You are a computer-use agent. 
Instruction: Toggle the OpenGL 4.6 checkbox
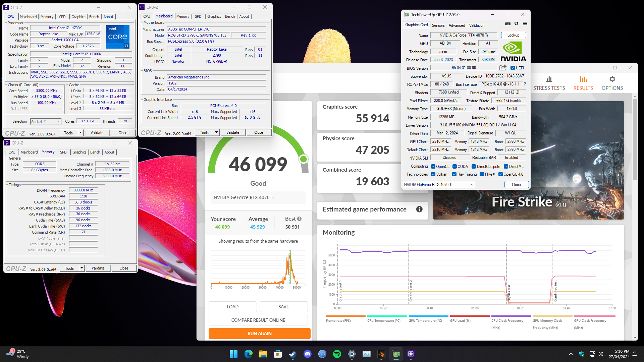pyautogui.click(x=500, y=174)
